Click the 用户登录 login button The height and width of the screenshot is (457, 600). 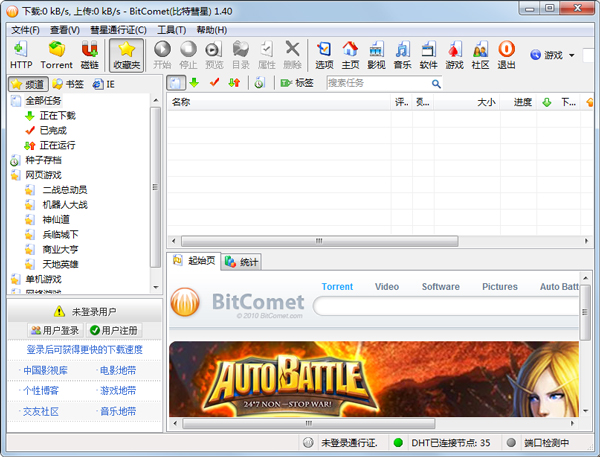point(55,330)
